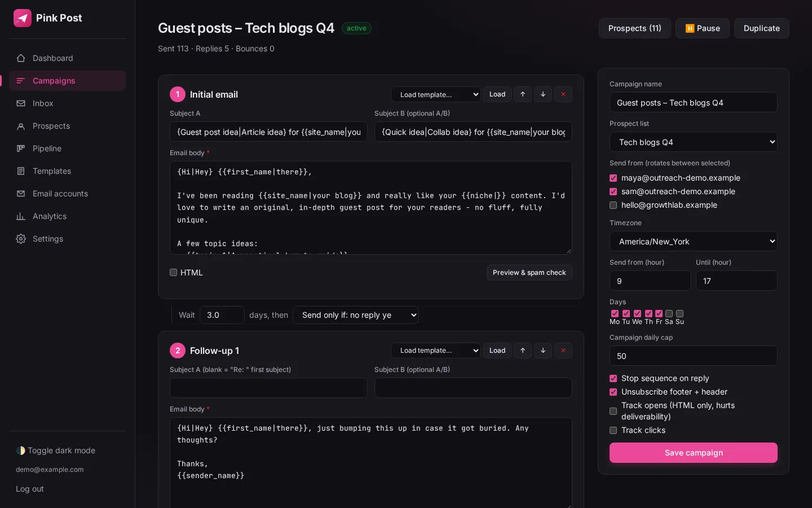The image size is (812, 508).
Task: Click the Email accounts envelope icon
Action: (x=21, y=194)
